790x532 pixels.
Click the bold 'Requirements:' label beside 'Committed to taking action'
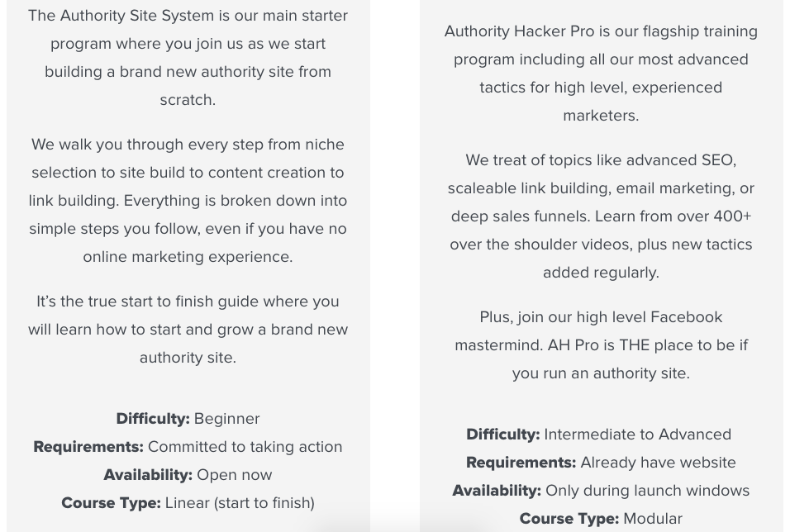(x=88, y=447)
